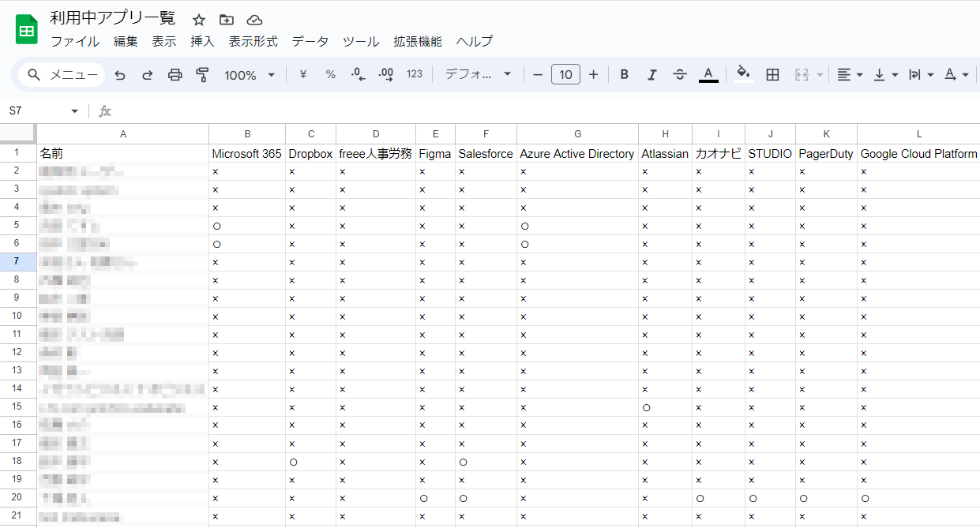
Task: Open the borders grid menu
Action: [773, 75]
